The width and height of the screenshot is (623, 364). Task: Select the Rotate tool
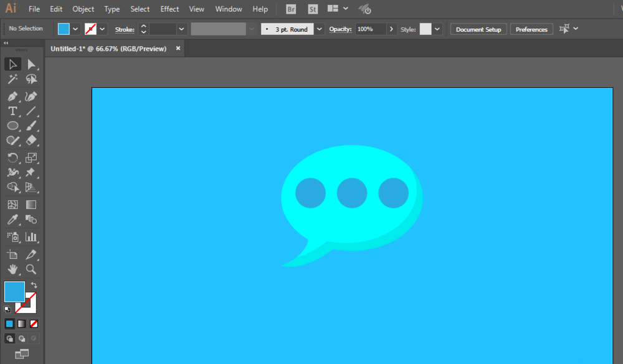click(12, 158)
